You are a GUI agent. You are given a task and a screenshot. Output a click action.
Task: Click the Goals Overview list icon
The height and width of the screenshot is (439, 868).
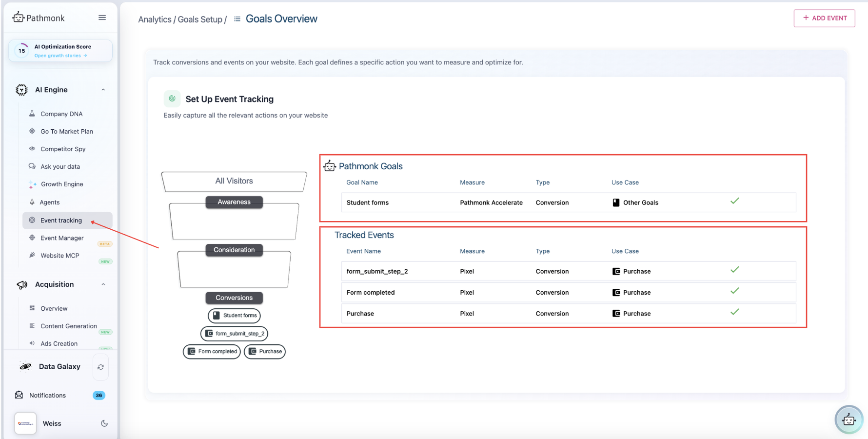tap(237, 19)
